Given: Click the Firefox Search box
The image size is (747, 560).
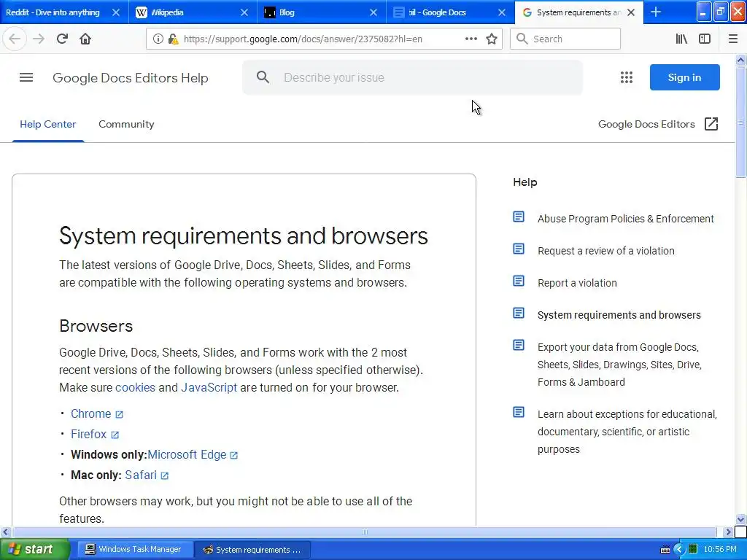Looking at the screenshot, I should coord(565,39).
